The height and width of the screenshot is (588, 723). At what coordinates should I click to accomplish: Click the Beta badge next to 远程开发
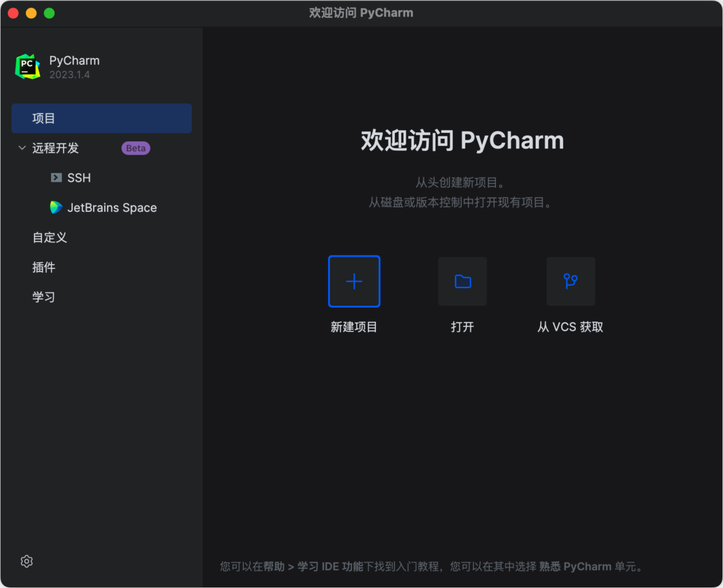pyautogui.click(x=135, y=148)
